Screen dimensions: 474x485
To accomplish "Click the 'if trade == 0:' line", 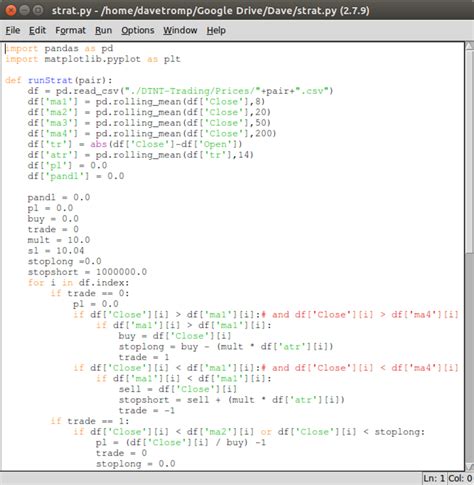I will 90,294.
